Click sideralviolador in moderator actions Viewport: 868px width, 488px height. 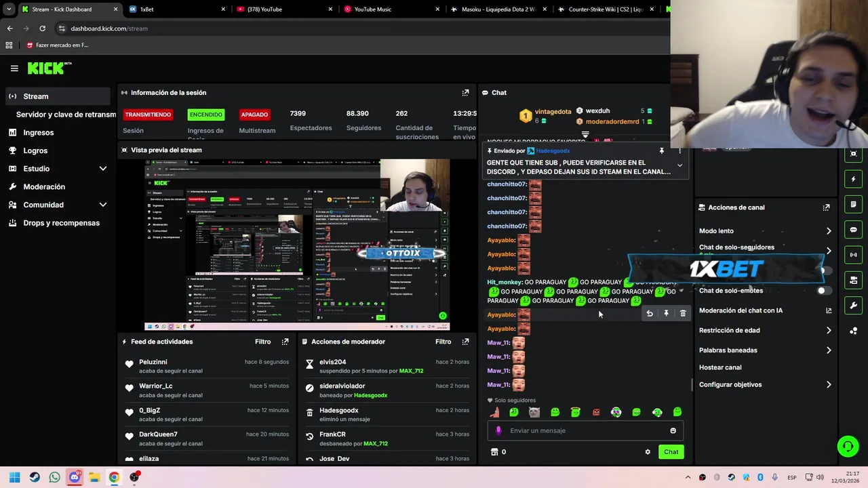(x=342, y=386)
